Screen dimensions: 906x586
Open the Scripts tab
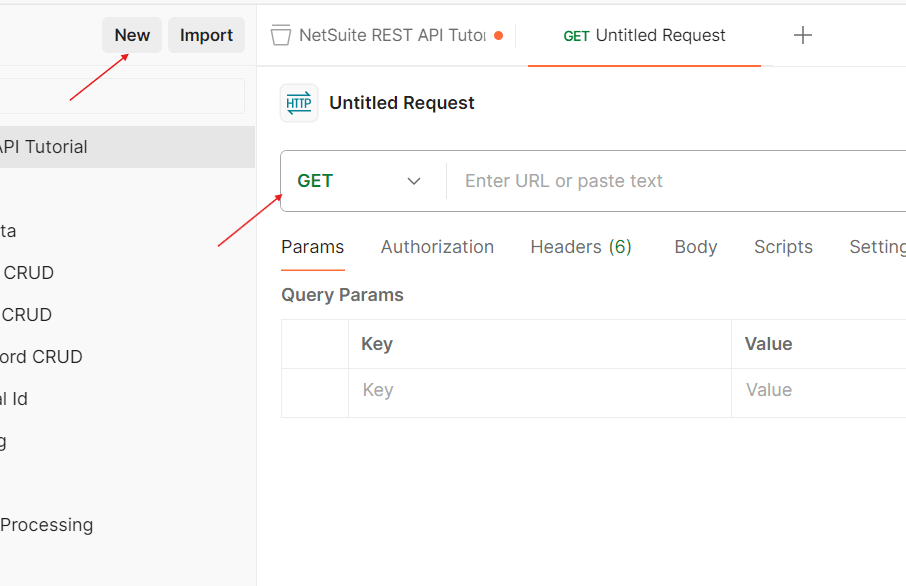click(x=782, y=246)
